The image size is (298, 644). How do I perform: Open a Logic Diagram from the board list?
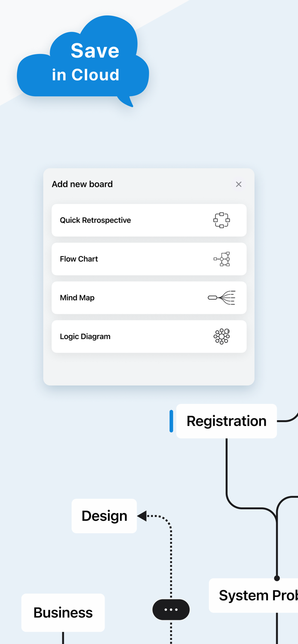click(149, 336)
